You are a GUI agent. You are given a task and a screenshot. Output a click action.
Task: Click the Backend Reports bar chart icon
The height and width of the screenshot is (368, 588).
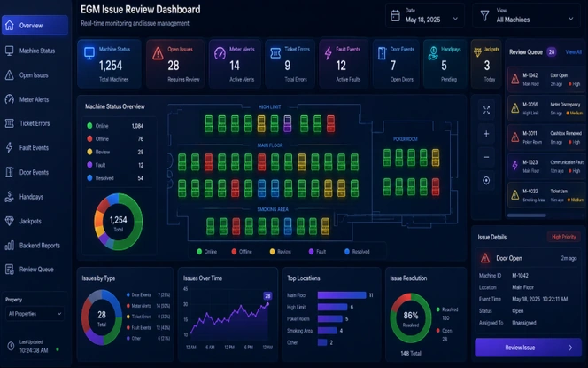[10, 246]
